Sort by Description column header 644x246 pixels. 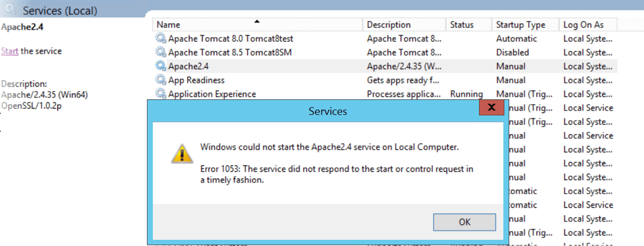404,25
